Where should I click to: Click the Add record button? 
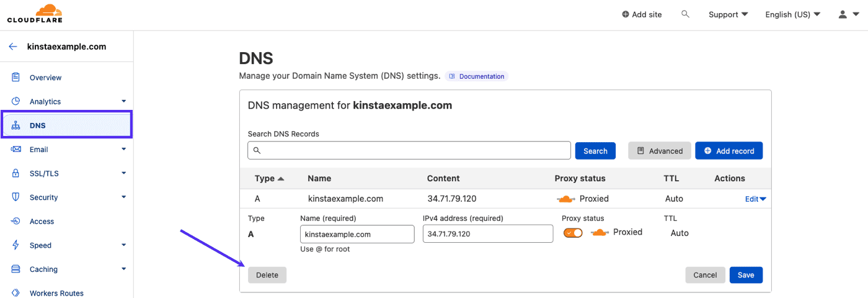click(x=729, y=151)
